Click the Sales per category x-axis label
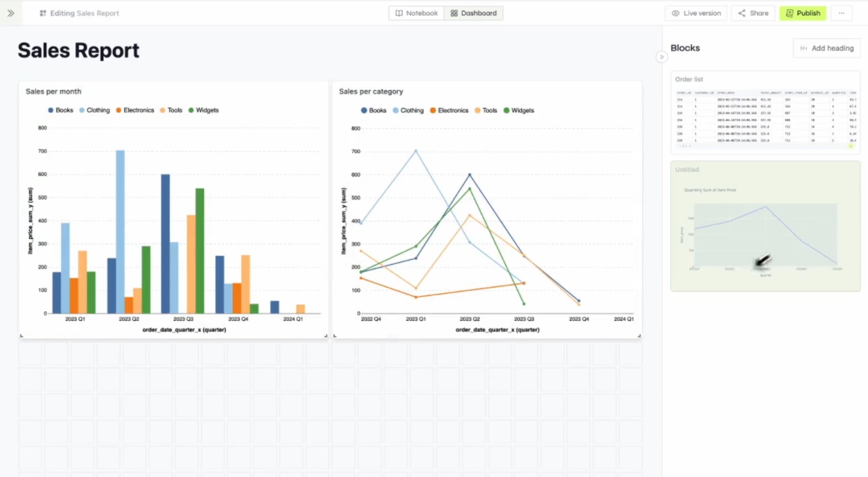868x477 pixels. click(498, 330)
